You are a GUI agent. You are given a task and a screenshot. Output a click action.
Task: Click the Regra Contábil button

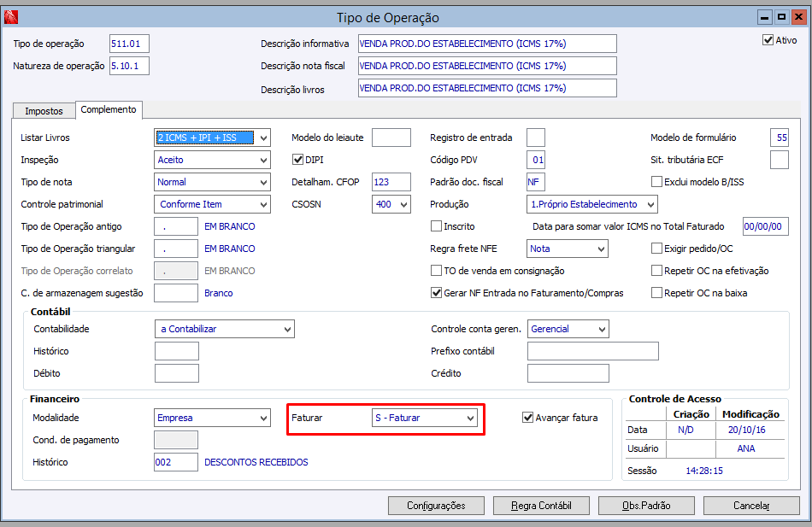(539, 506)
